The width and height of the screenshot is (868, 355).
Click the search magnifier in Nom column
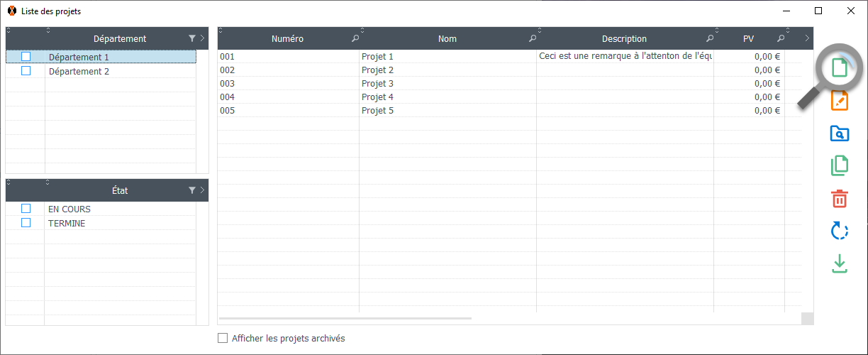(x=533, y=38)
